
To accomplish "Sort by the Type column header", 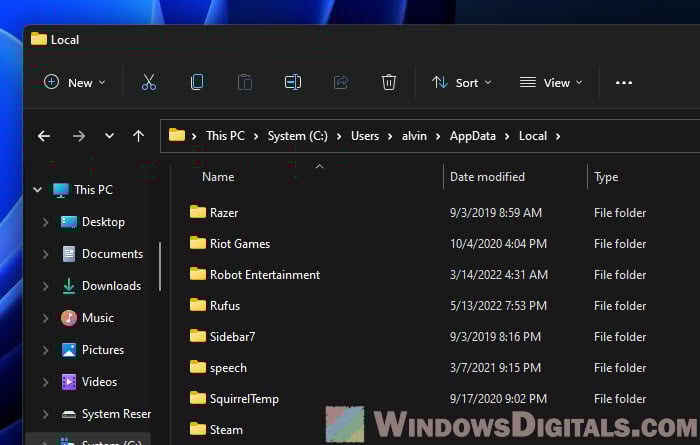I will click(606, 177).
